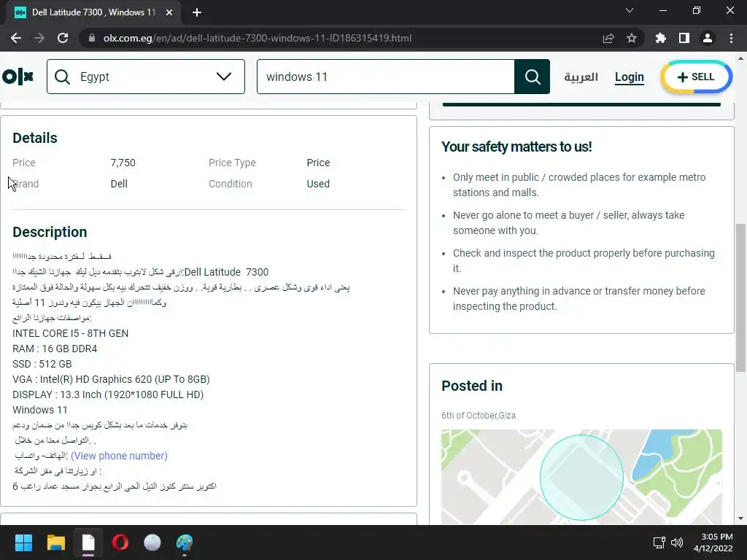Click the 'Your safety matters to us!' heading
The width and height of the screenshot is (747, 560).
[x=516, y=147]
